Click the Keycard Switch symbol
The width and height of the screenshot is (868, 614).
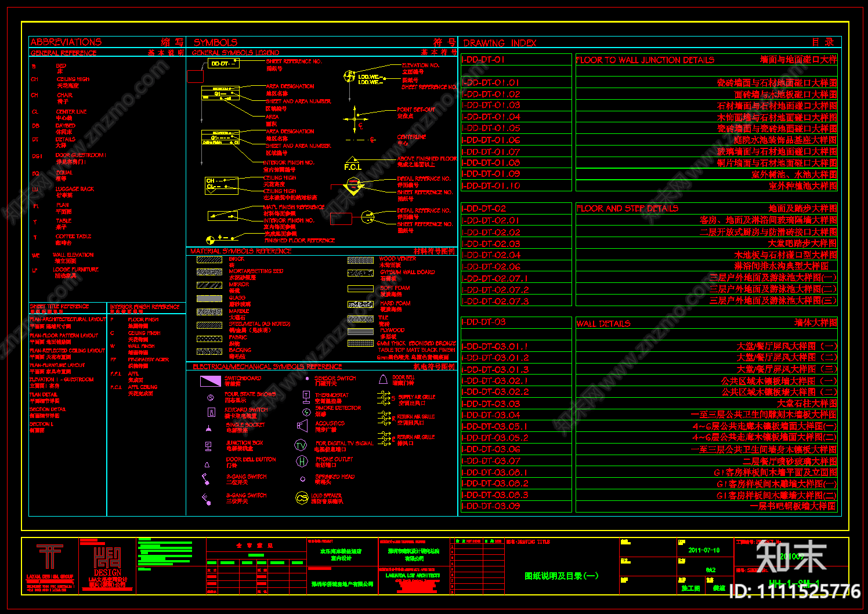211,412
